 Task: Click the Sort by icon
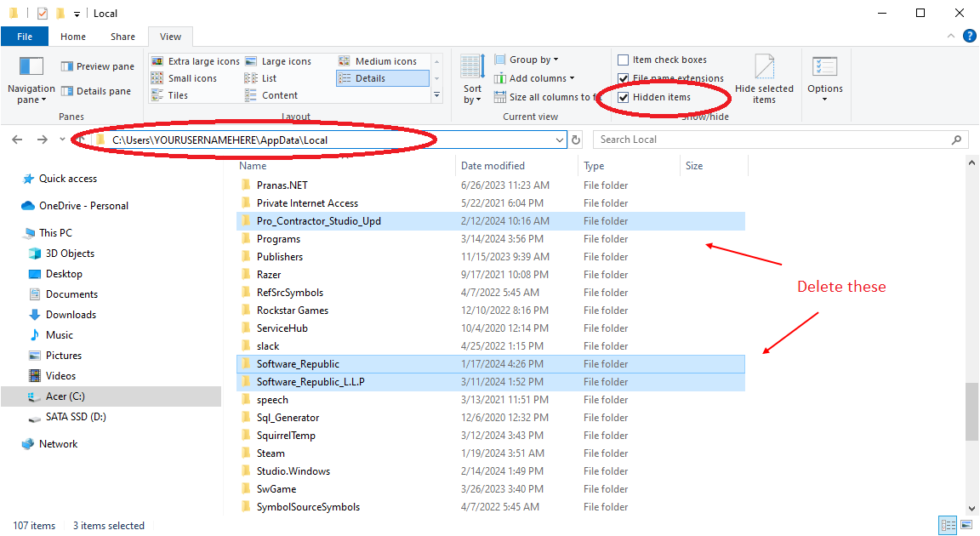472,67
